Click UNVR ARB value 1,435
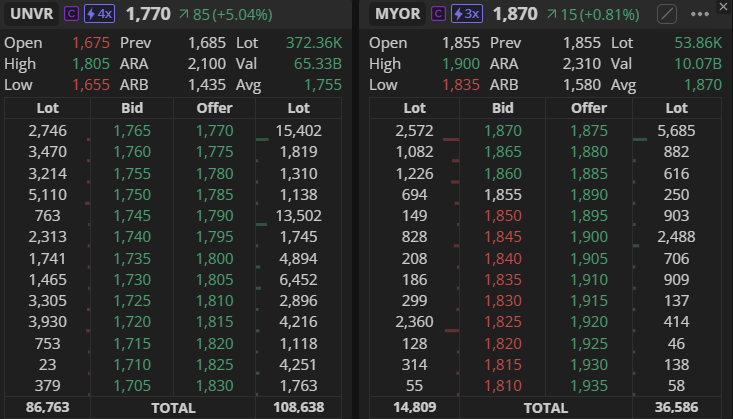The width and height of the screenshot is (733, 419). coord(207,85)
